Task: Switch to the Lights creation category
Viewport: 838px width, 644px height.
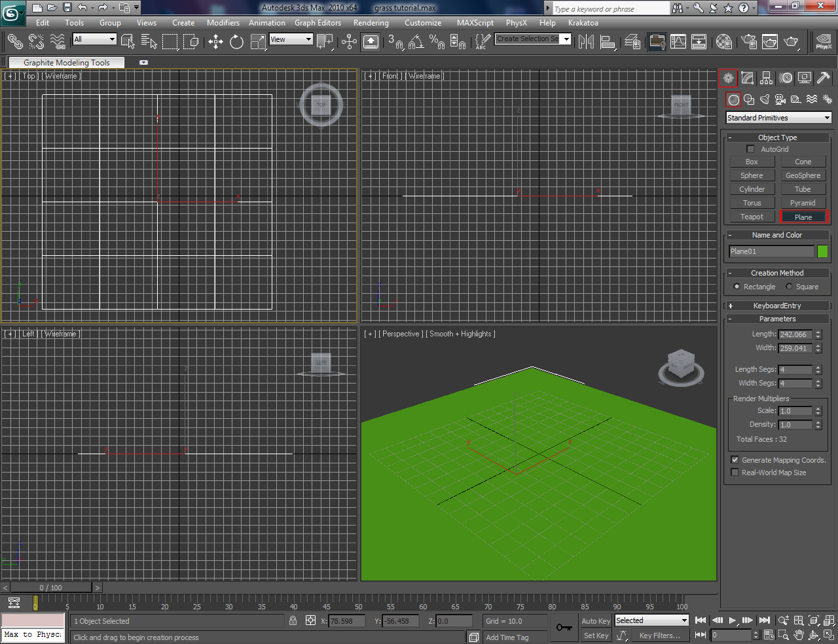Action: pyautogui.click(x=764, y=99)
